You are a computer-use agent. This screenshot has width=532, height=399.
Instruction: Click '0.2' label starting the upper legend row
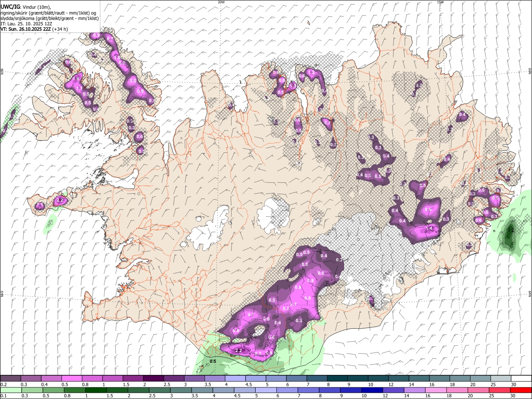[x=4, y=384]
